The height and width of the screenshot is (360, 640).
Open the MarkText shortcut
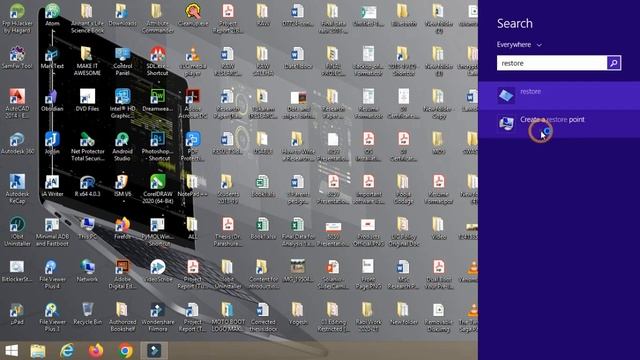tap(52, 57)
